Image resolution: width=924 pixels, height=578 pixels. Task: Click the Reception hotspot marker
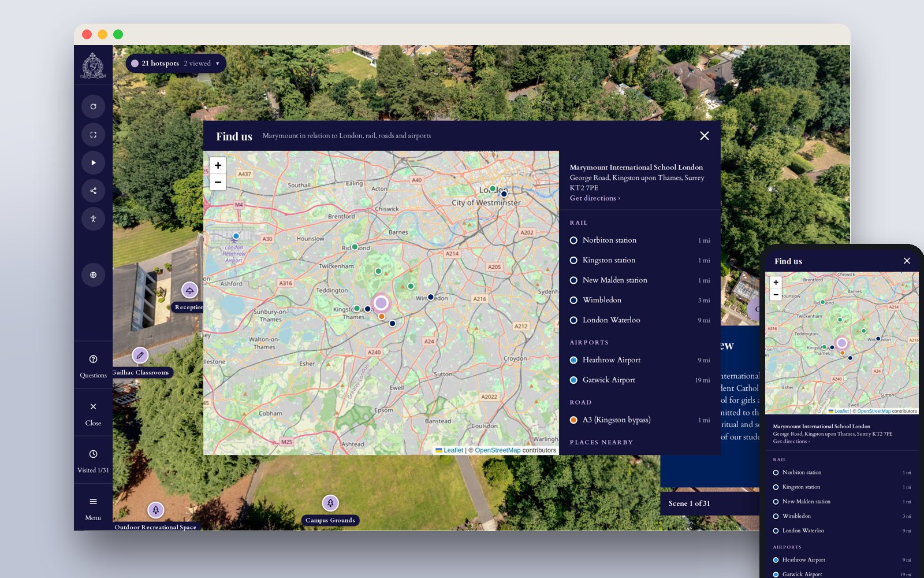[x=190, y=290]
